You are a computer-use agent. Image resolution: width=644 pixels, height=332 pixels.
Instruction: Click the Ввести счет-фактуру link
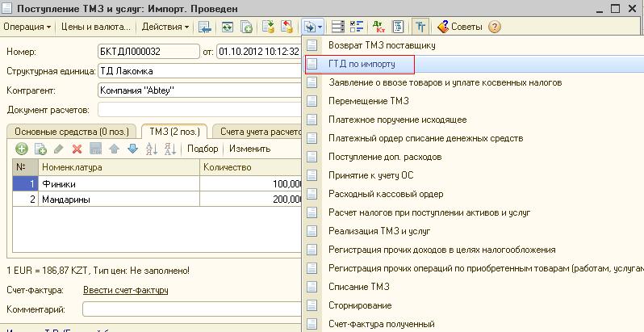pyautogui.click(x=127, y=291)
